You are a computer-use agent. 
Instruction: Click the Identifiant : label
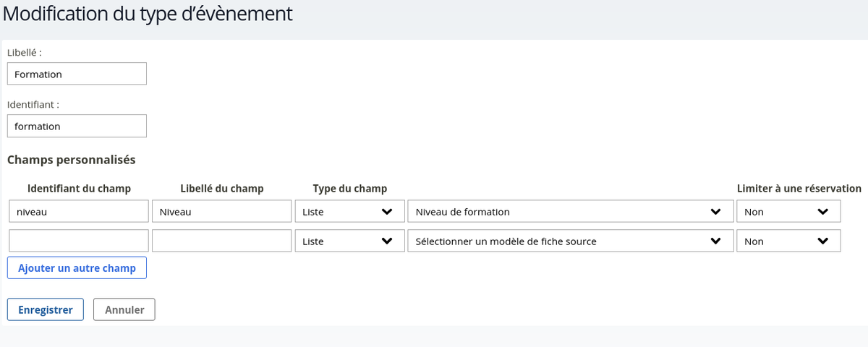[x=33, y=104]
